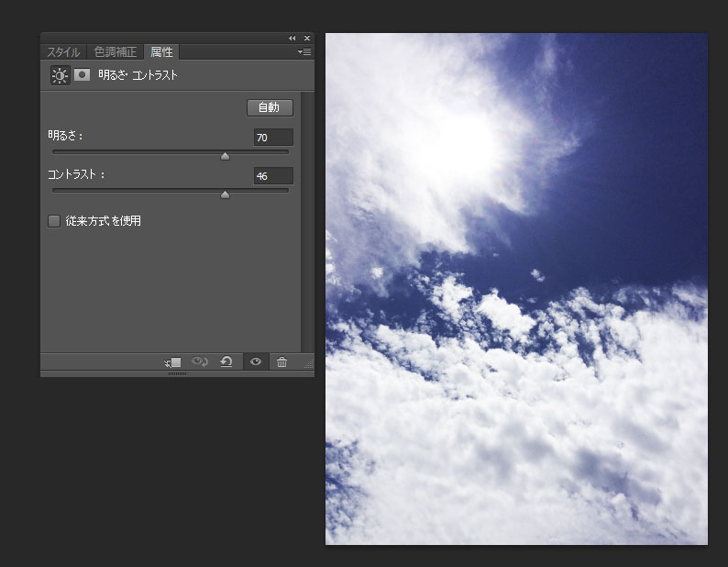Reset adjustment to defaults icon

[x=226, y=361]
